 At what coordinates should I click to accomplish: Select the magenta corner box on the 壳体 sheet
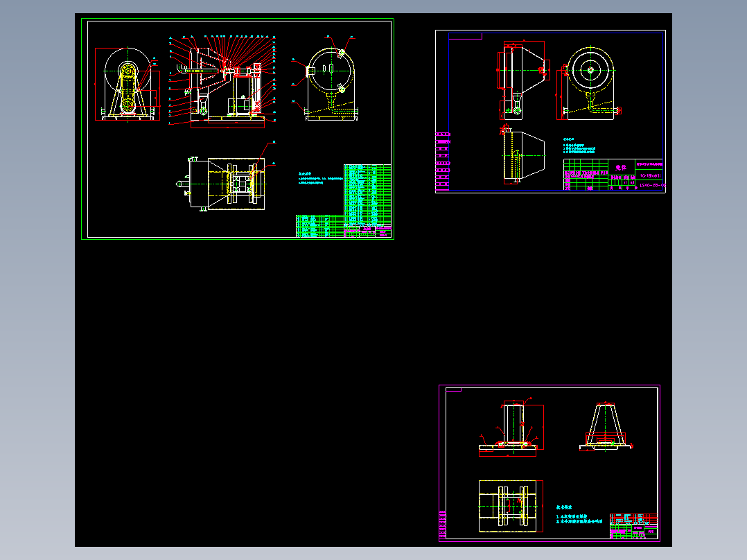466,36
